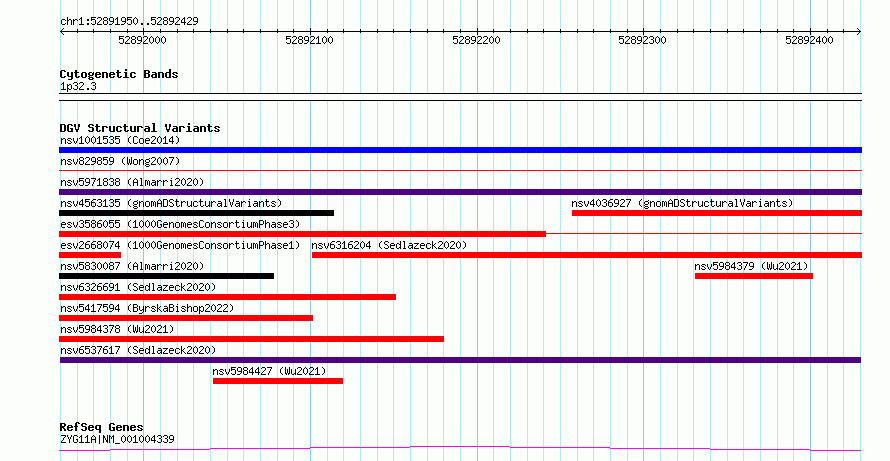Image resolution: width=890 pixels, height=461 pixels.
Task: Click the chr1:52891950..52892429 region label
Action: [x=129, y=22]
